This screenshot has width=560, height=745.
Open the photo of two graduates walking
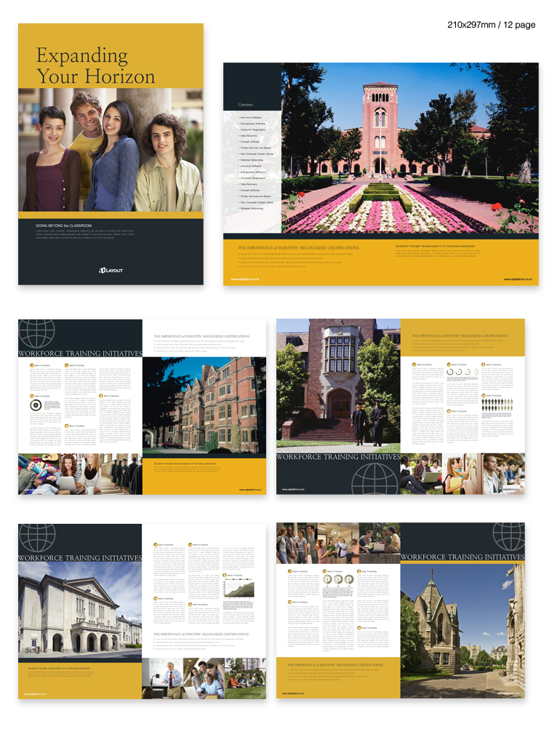tap(338, 386)
